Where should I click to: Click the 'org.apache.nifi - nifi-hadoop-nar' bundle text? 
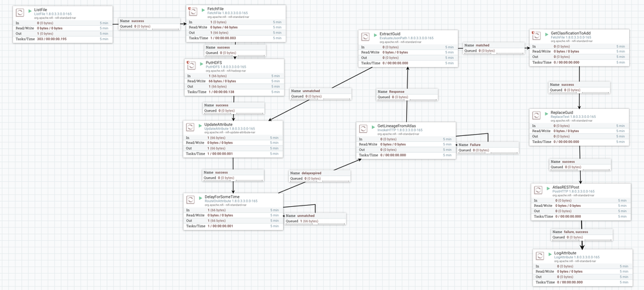point(226,71)
